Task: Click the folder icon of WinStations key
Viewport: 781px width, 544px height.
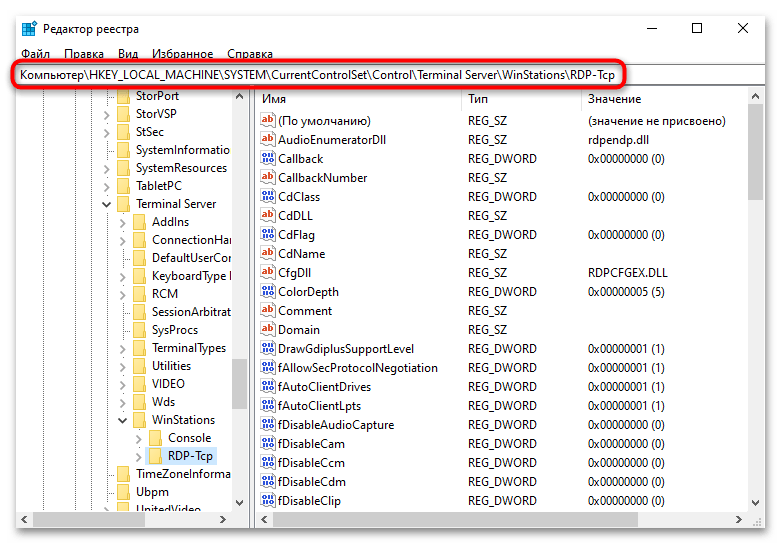Action: pos(139,419)
